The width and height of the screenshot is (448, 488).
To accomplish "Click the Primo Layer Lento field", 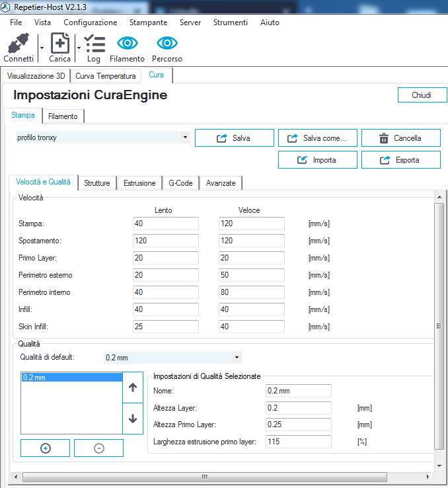I will tap(166, 258).
